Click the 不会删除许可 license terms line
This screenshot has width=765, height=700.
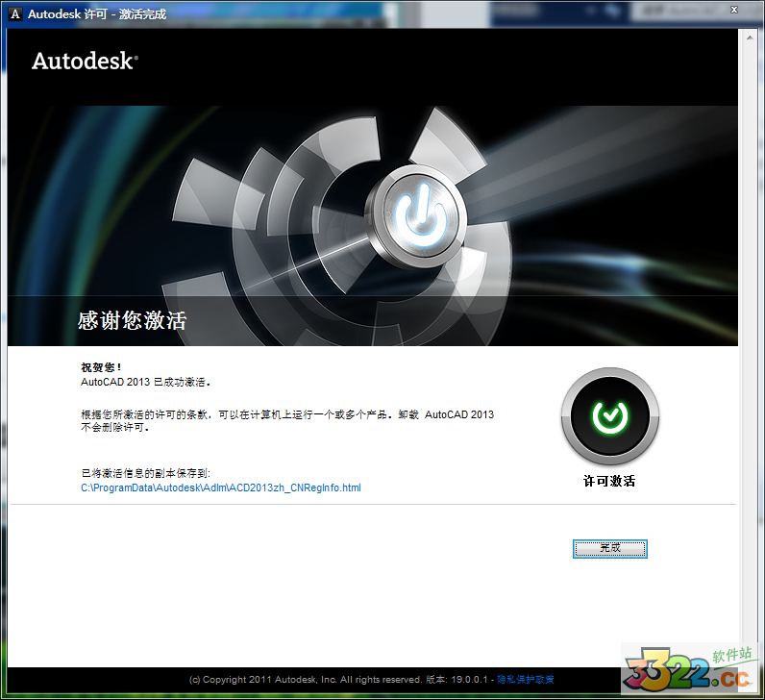(114, 427)
